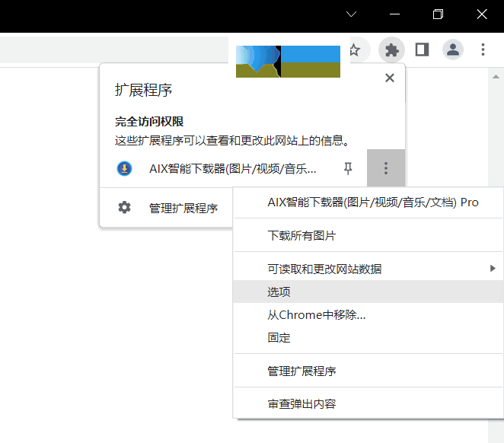Click the AIX downloader round icon
The width and height of the screenshot is (504, 443).
(124, 168)
